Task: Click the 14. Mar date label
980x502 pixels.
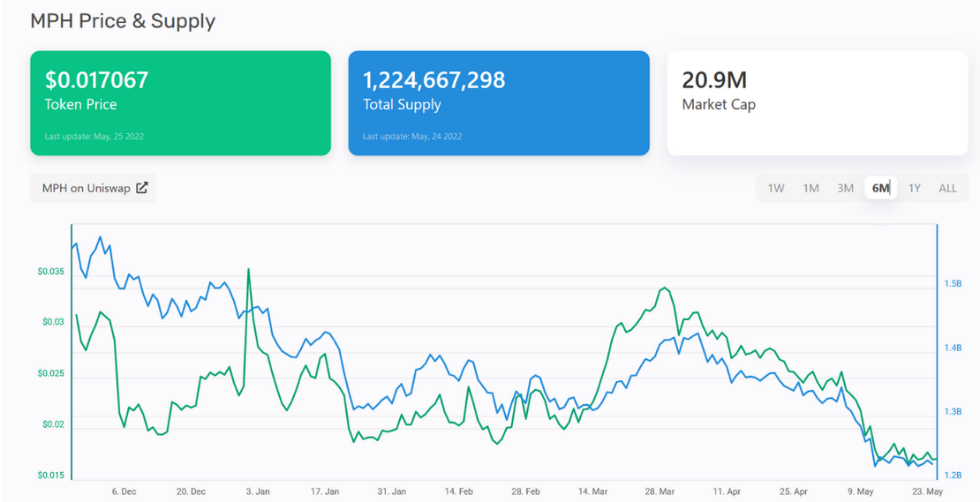Action: pyautogui.click(x=592, y=492)
